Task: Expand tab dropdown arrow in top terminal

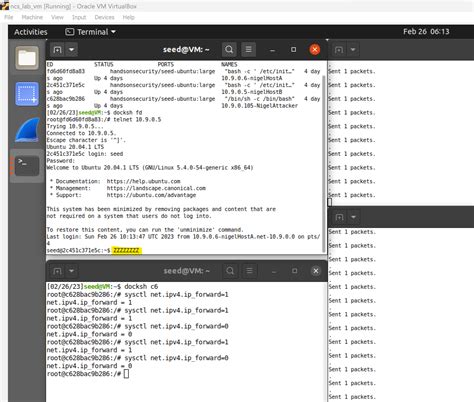Action: tap(71, 50)
